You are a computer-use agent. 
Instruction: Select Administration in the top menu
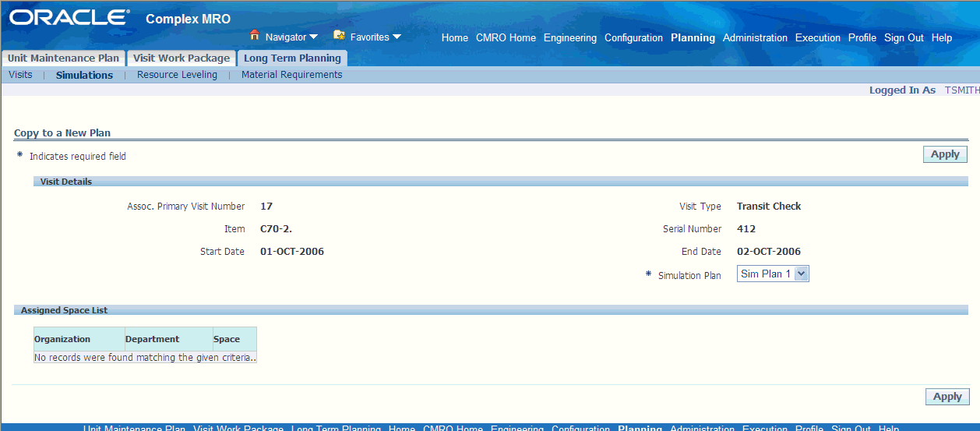(755, 37)
